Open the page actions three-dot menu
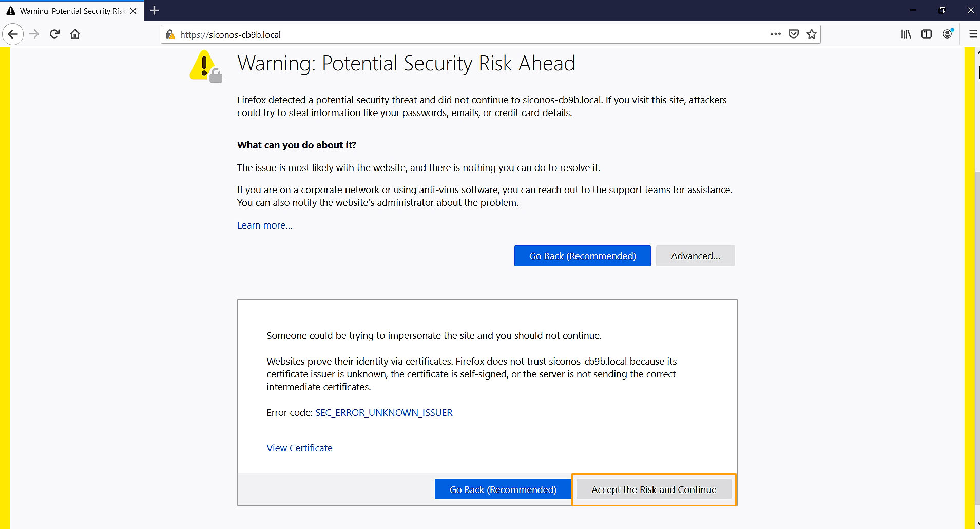 (x=775, y=34)
